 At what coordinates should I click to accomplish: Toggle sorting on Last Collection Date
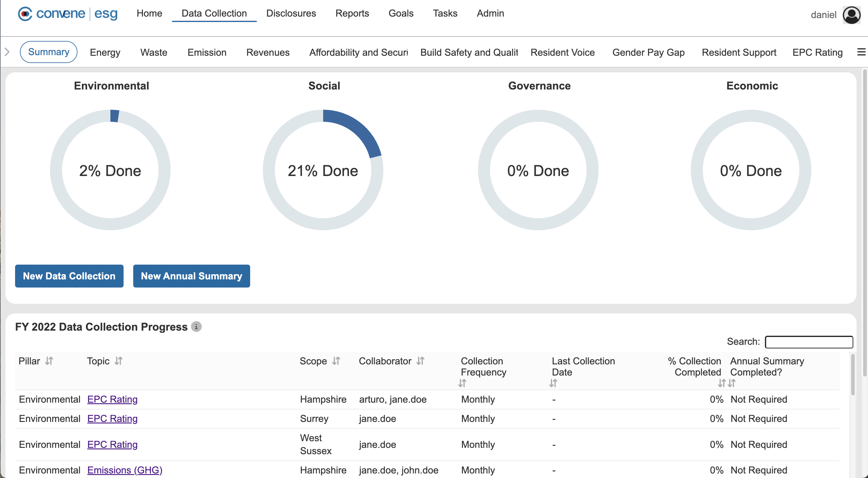coord(553,383)
